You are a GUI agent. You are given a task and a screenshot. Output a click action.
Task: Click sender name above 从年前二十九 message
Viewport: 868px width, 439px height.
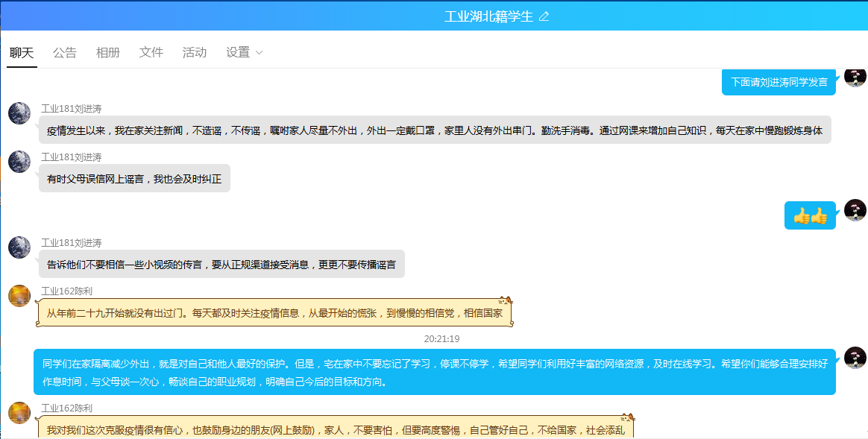tap(66, 291)
